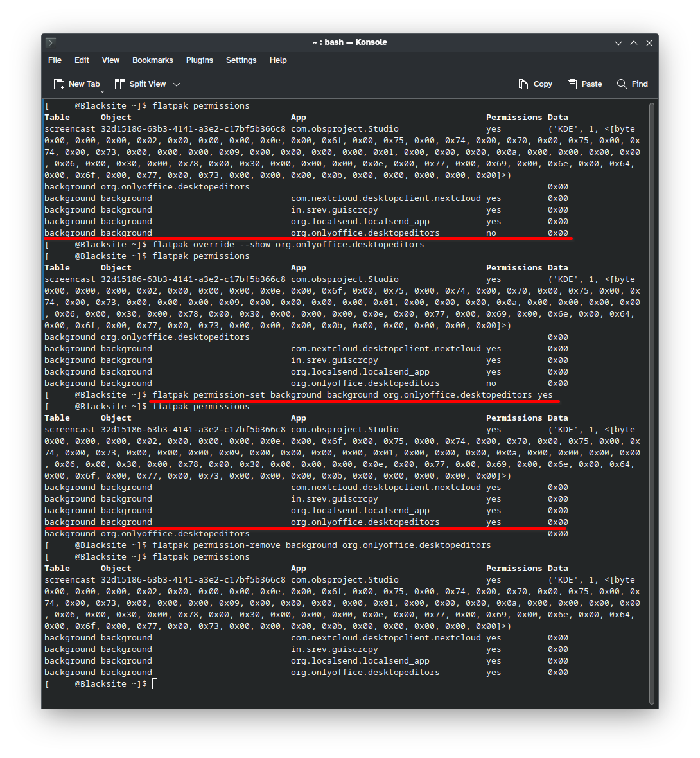Image resolution: width=700 pixels, height=758 pixels.
Task: Open the Plugins menu
Action: pyautogui.click(x=200, y=60)
